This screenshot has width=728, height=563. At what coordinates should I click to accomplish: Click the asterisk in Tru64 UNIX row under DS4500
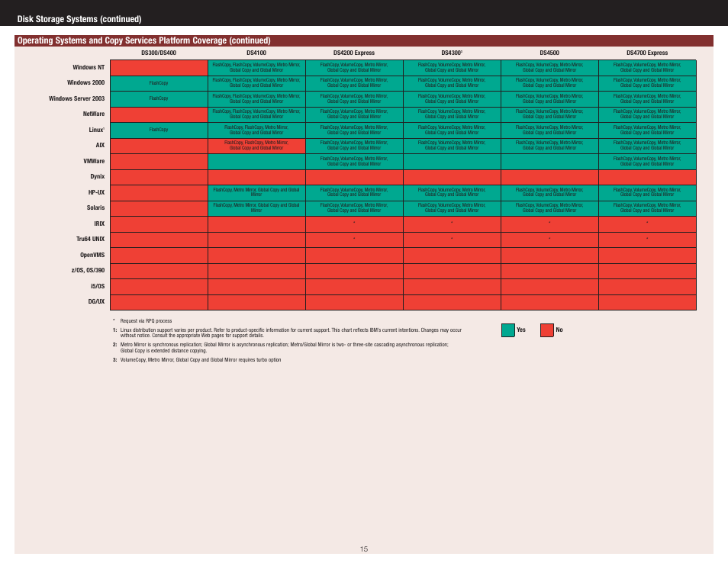pos(549,239)
